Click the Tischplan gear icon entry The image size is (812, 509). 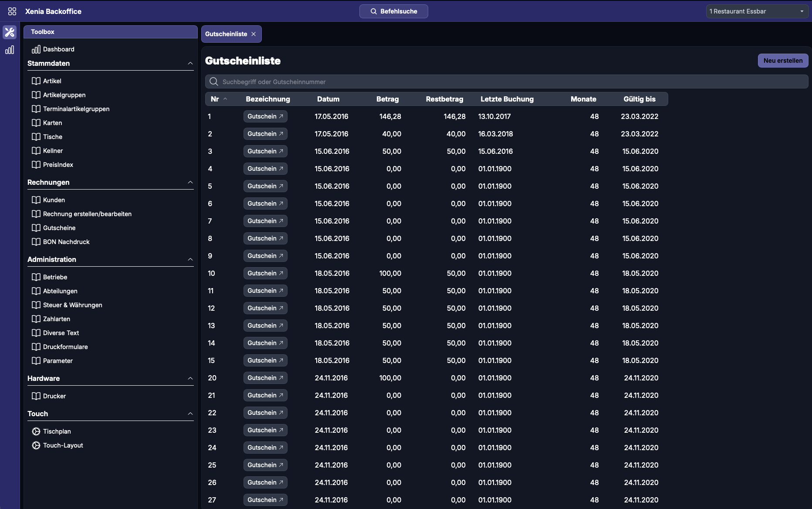click(36, 431)
